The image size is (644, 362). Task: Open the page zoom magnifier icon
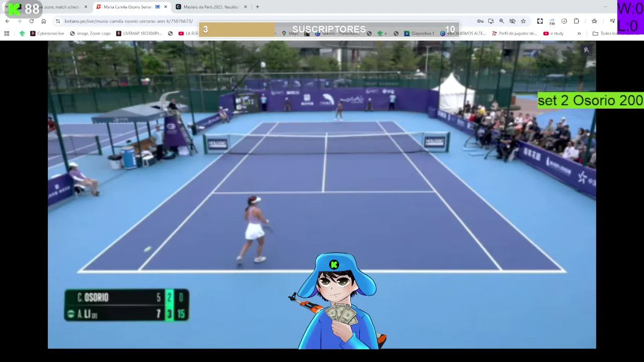[x=502, y=21]
